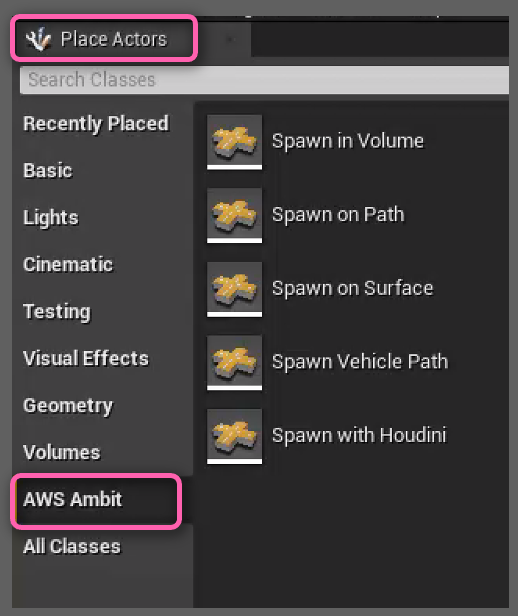Click the Place Actors panel icon
This screenshot has width=518, height=616.
point(38,39)
